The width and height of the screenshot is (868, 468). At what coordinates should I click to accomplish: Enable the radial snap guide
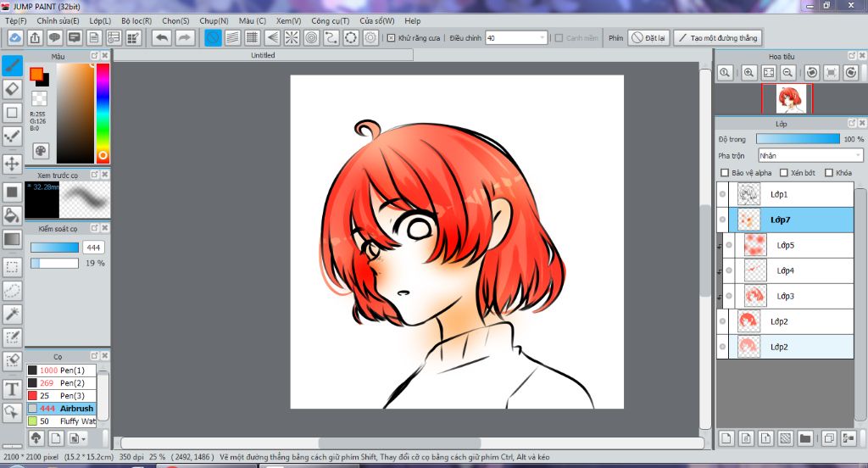292,37
